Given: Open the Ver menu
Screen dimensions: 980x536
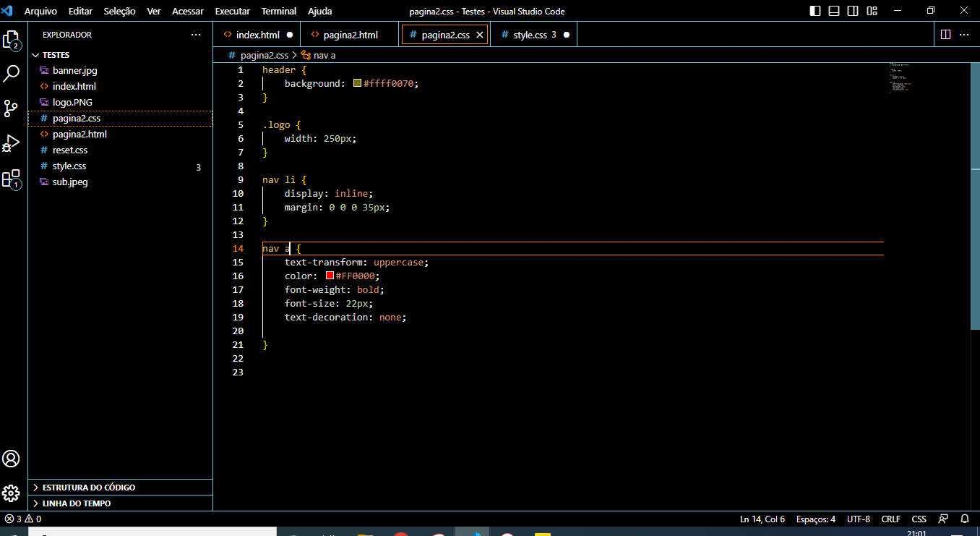Looking at the screenshot, I should coord(154,11).
